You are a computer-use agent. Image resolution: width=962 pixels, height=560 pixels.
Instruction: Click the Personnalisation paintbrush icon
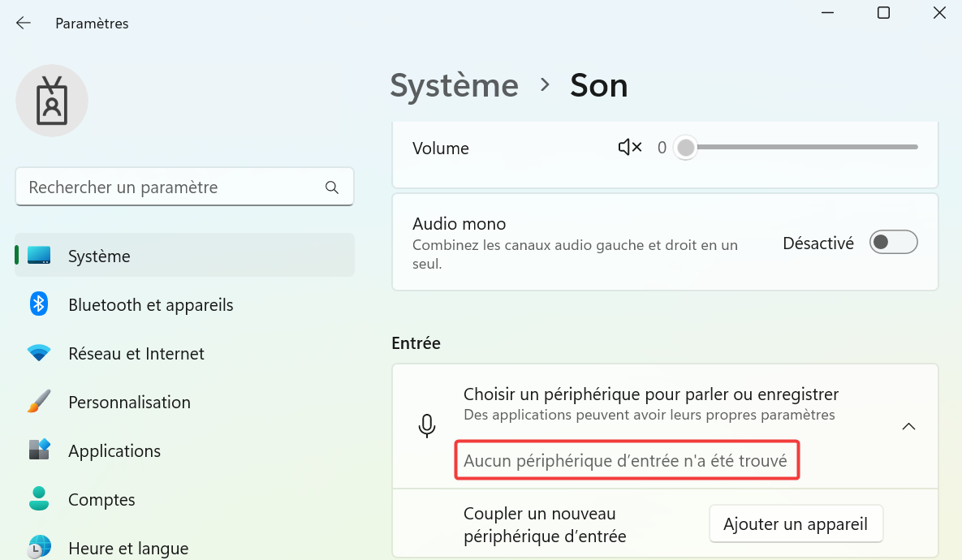tap(39, 402)
